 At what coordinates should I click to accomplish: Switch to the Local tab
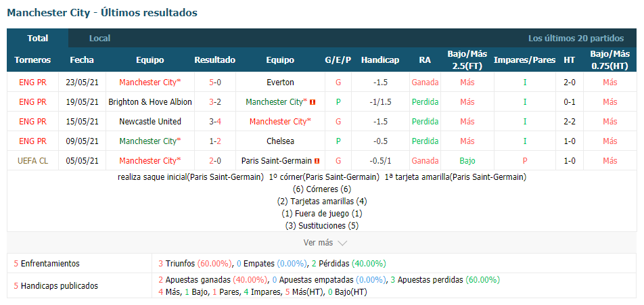(100, 38)
